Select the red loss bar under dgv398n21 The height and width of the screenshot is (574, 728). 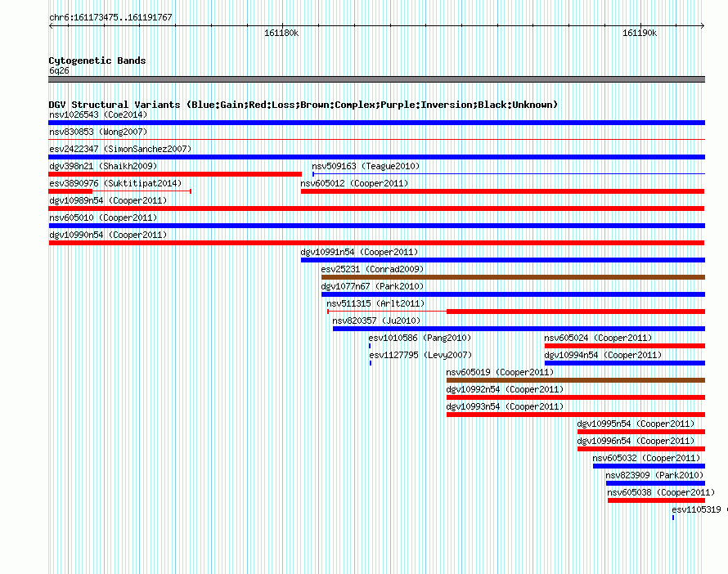pyautogui.click(x=175, y=174)
